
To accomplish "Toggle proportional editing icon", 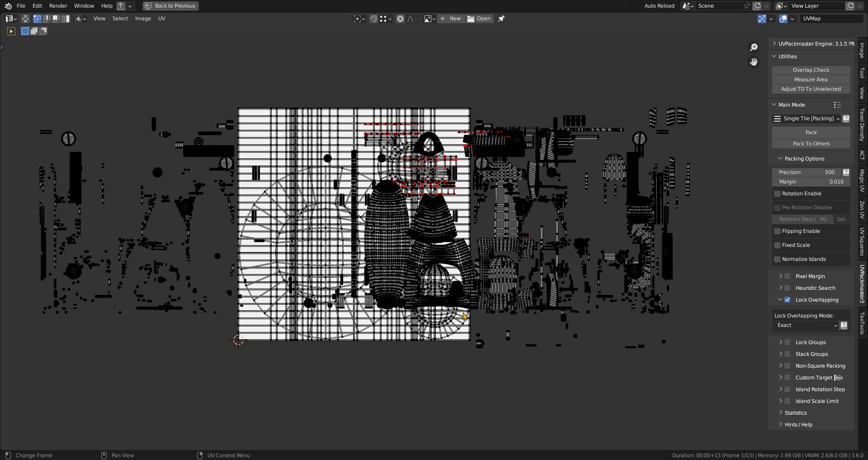I will [400, 19].
